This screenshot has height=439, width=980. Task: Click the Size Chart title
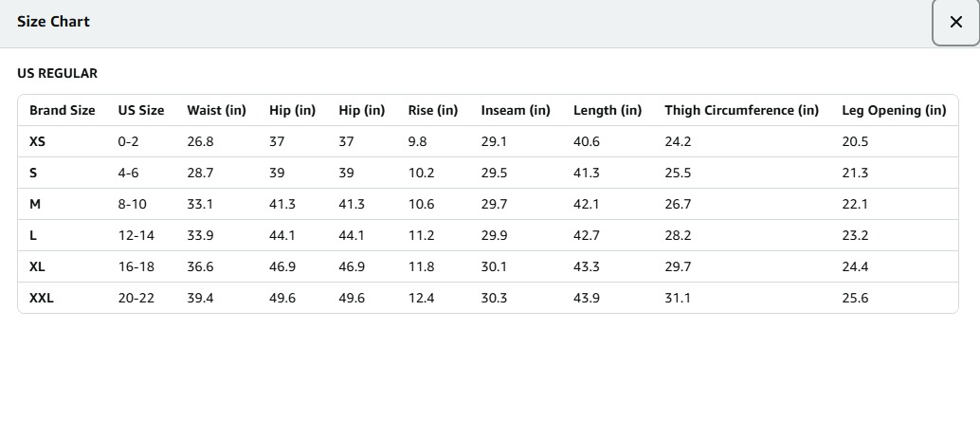click(53, 21)
